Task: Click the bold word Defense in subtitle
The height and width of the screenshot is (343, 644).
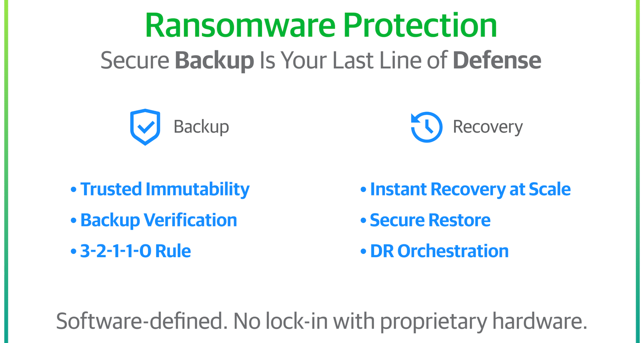Action: click(x=497, y=60)
